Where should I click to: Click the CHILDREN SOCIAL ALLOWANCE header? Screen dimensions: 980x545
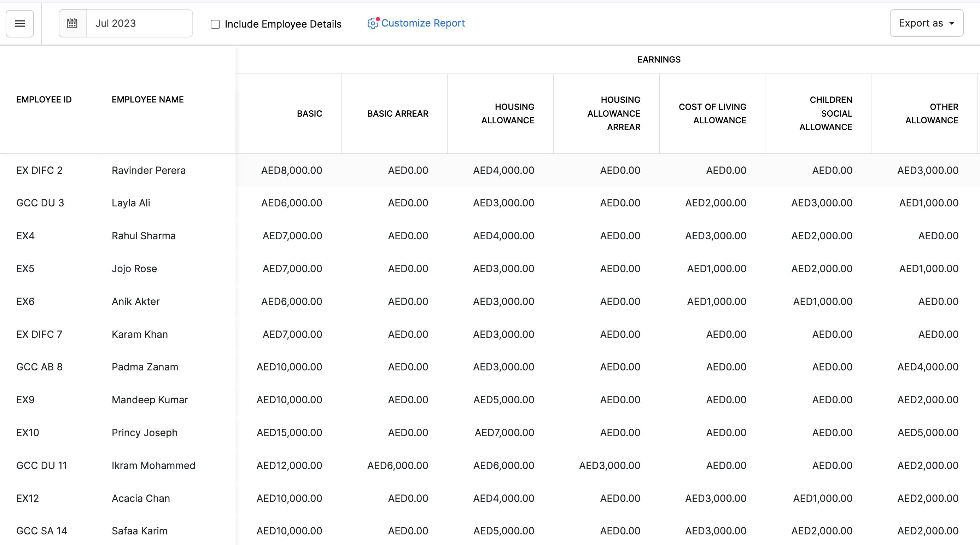coord(826,114)
